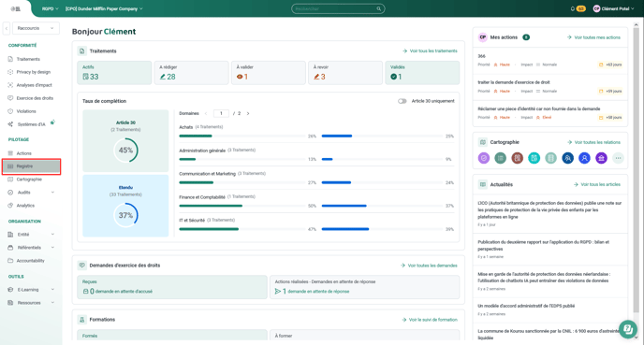This screenshot has height=345, width=644.
Task: Show more Cartographie icons with ellipsis
Action: (x=618, y=158)
